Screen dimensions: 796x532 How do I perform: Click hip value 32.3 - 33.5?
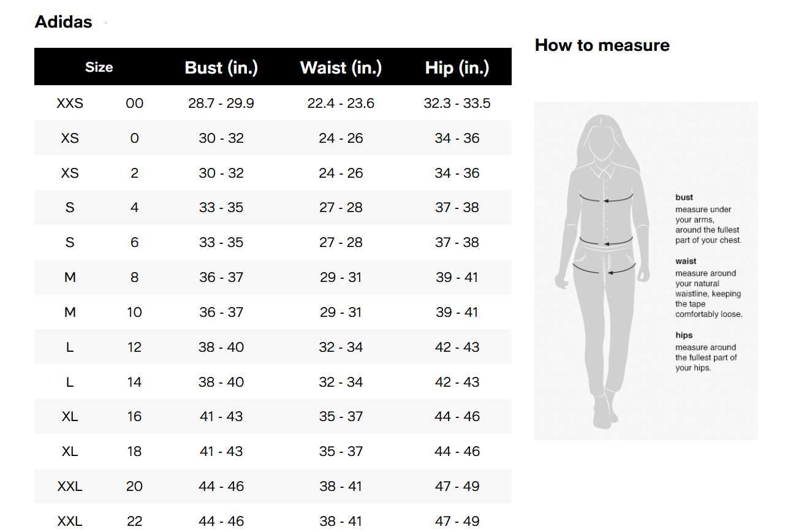coord(457,103)
